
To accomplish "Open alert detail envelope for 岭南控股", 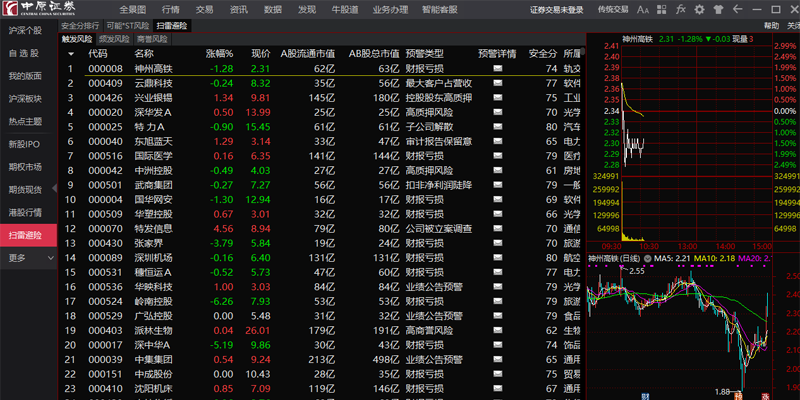I will pyautogui.click(x=497, y=301).
